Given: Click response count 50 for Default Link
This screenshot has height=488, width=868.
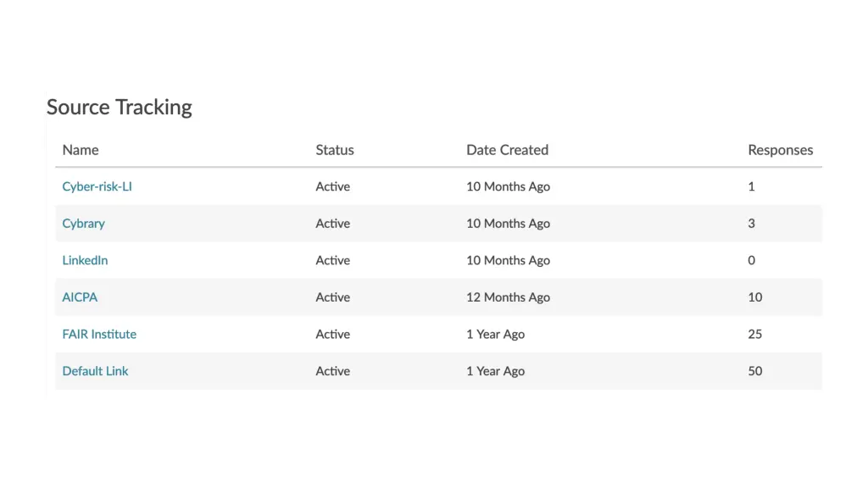Looking at the screenshot, I should [x=755, y=371].
